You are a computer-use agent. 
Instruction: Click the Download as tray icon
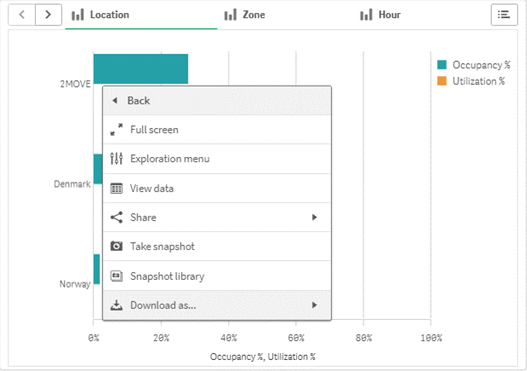(117, 305)
